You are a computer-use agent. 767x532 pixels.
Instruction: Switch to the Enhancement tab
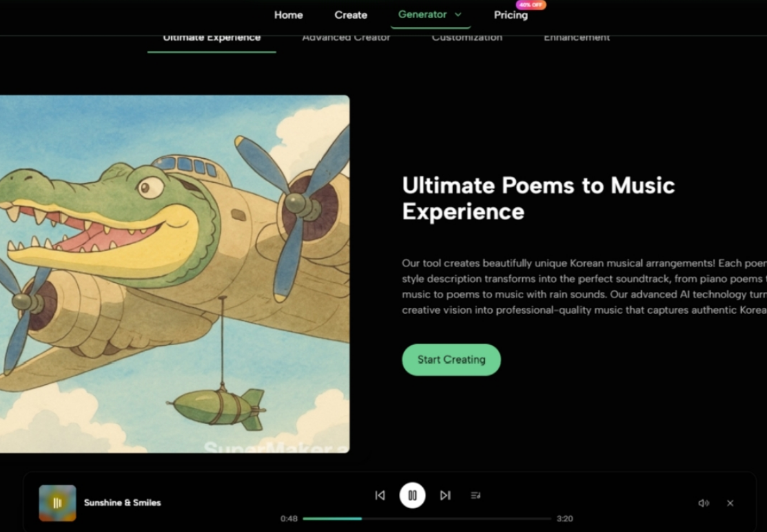[x=577, y=38]
